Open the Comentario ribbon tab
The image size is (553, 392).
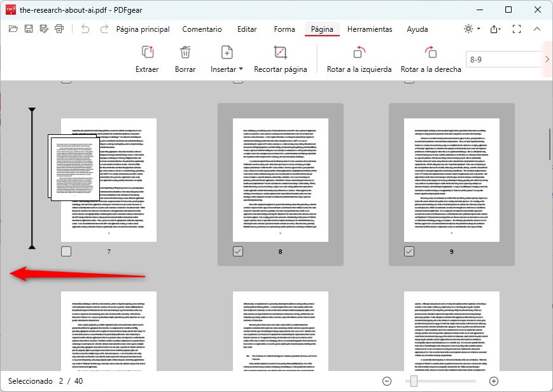click(x=202, y=29)
